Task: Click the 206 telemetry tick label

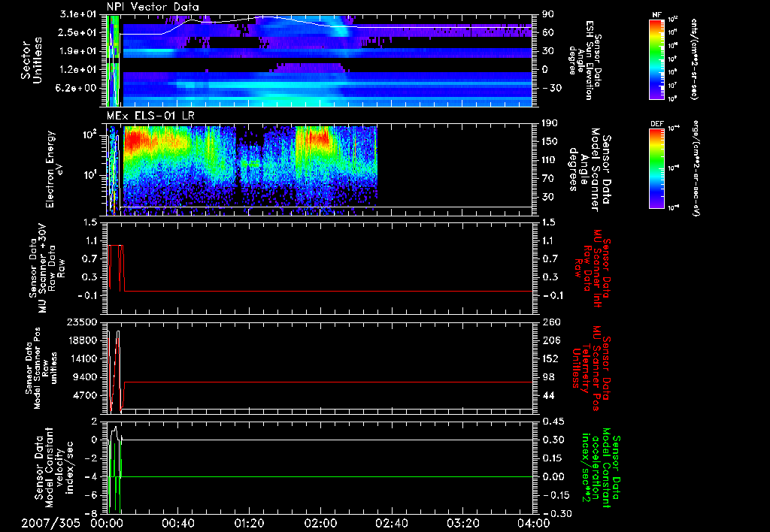Action: 550,340
